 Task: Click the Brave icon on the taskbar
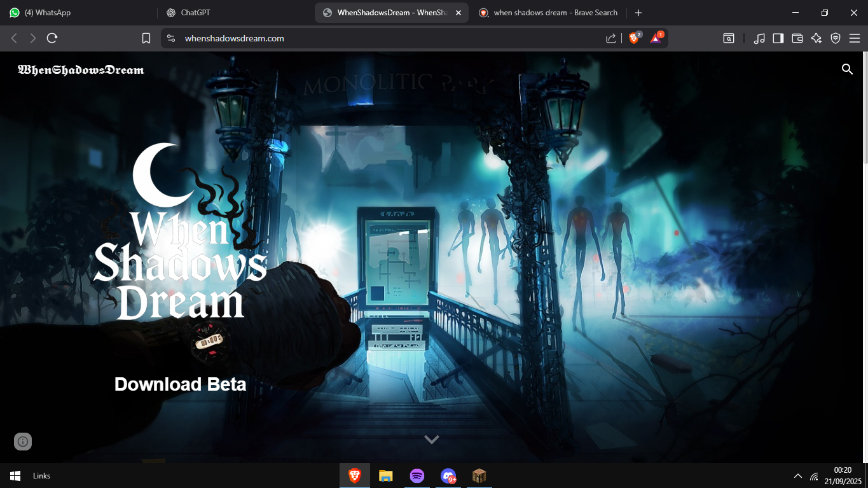pyautogui.click(x=355, y=476)
